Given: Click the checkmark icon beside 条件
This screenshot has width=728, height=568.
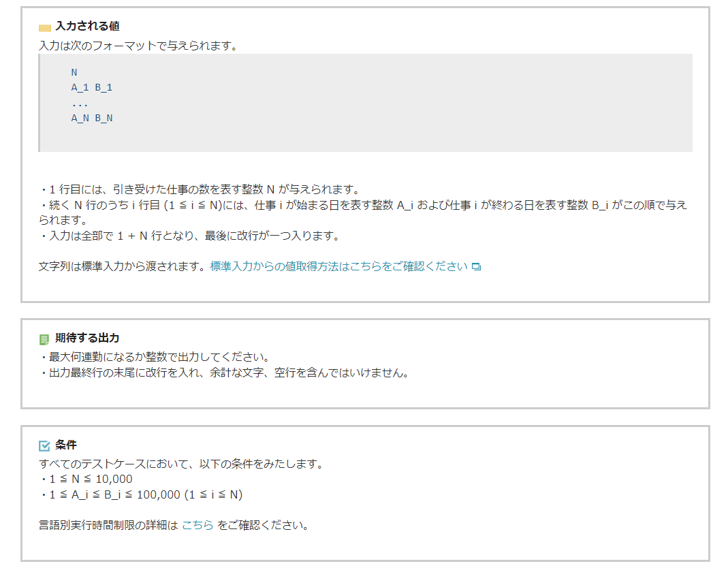Looking at the screenshot, I should click(x=45, y=445).
